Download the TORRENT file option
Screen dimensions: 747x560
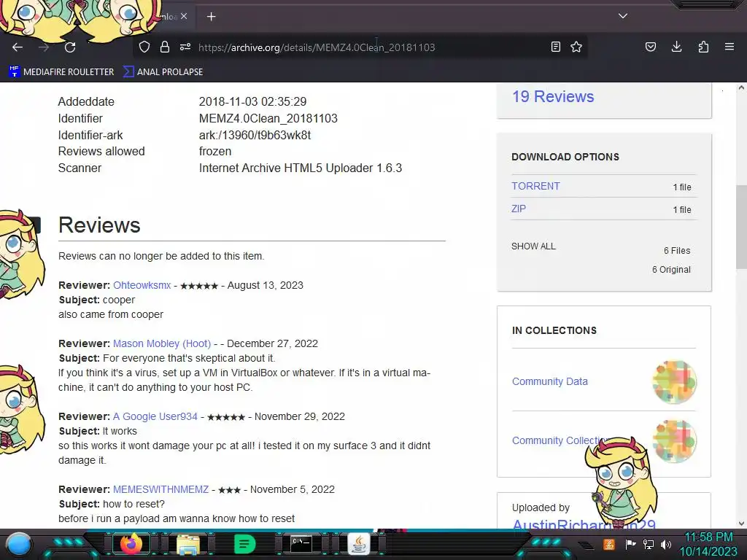click(x=535, y=186)
